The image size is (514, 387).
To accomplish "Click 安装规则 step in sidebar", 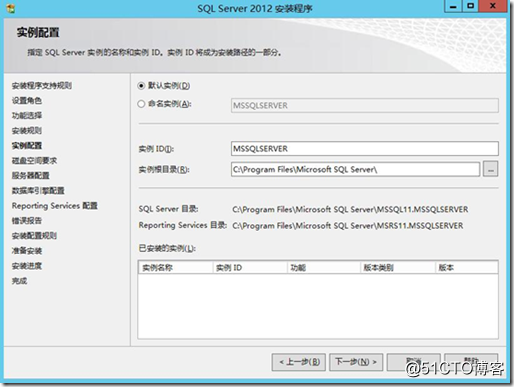I will [27, 131].
